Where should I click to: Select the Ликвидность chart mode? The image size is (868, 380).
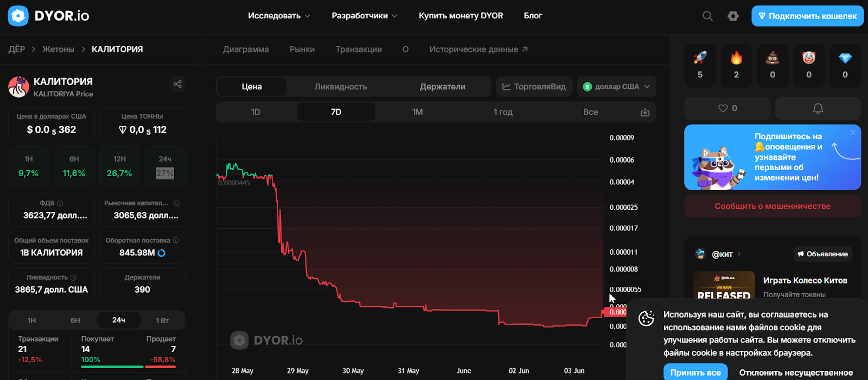click(341, 87)
